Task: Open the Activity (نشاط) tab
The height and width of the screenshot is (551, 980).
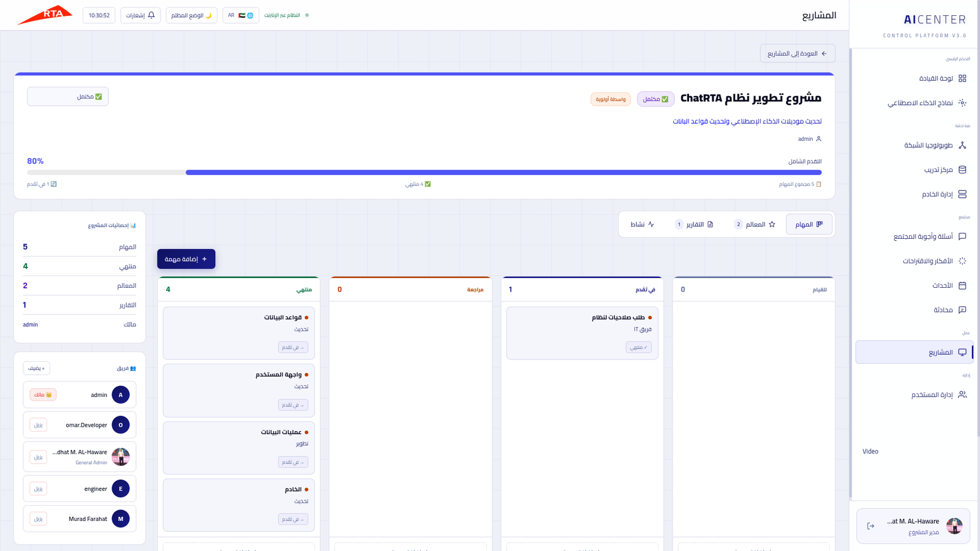Action: coord(643,225)
